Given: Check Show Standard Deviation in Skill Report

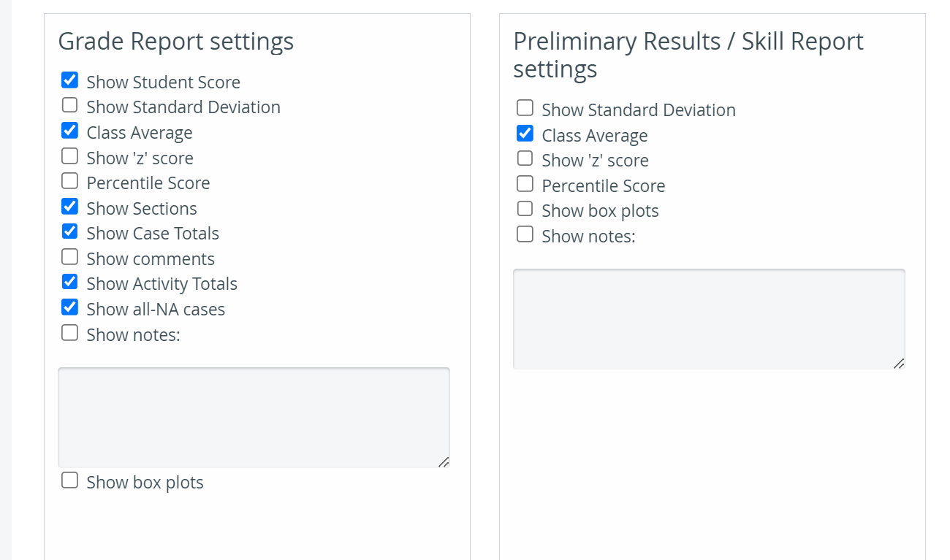Looking at the screenshot, I should tap(525, 108).
